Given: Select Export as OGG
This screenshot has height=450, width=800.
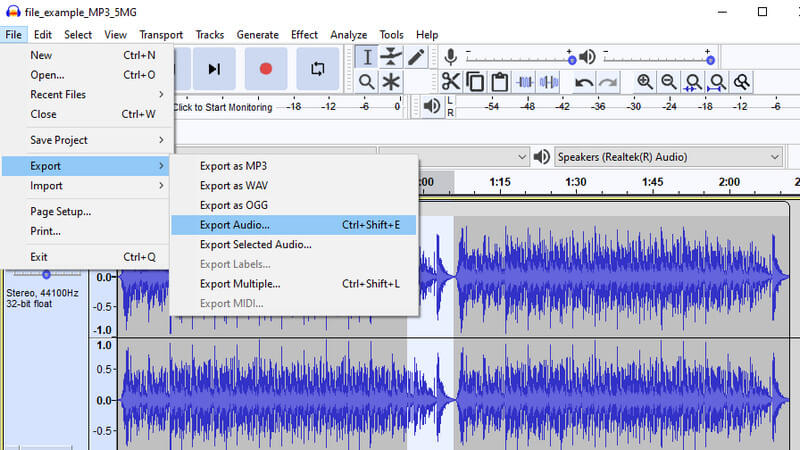Looking at the screenshot, I should pos(294,205).
